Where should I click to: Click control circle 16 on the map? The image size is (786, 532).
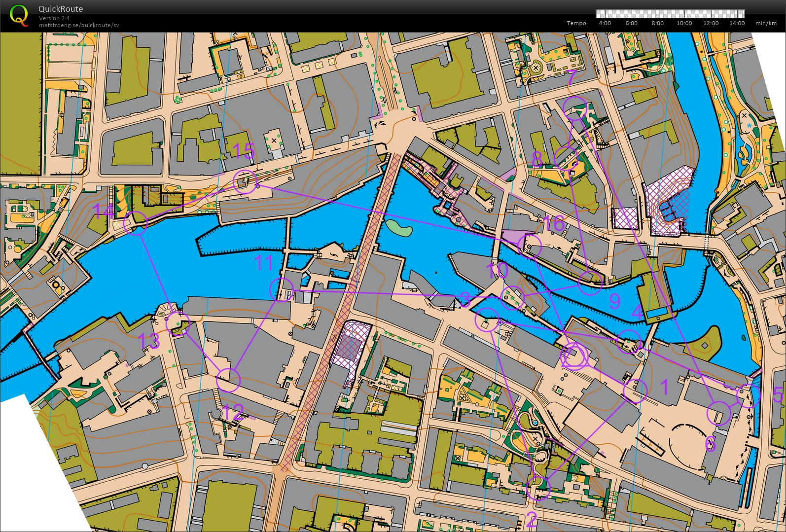click(x=530, y=246)
